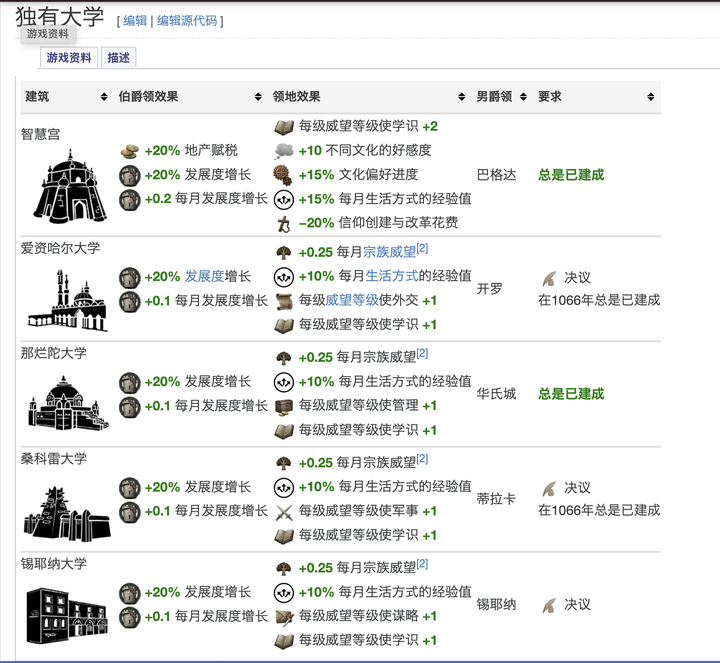Click development icon beside +0.1 每月发展度增长 in 锡耶纳大学 row

point(129,617)
